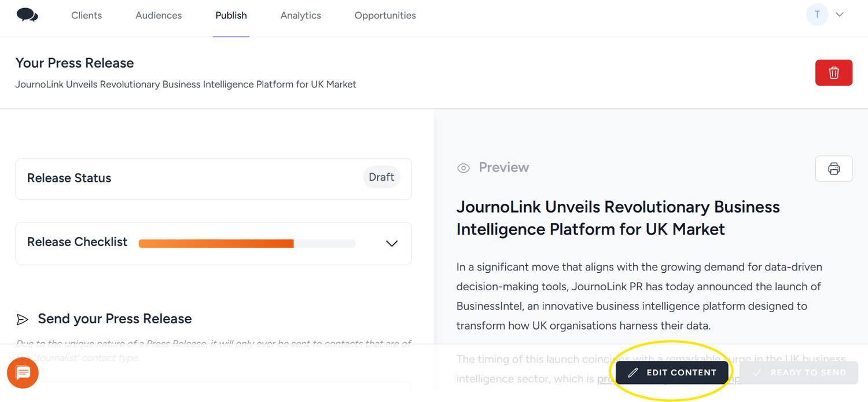This screenshot has width=868, height=402.
Task: Open the Analytics tab
Action: pos(300,16)
